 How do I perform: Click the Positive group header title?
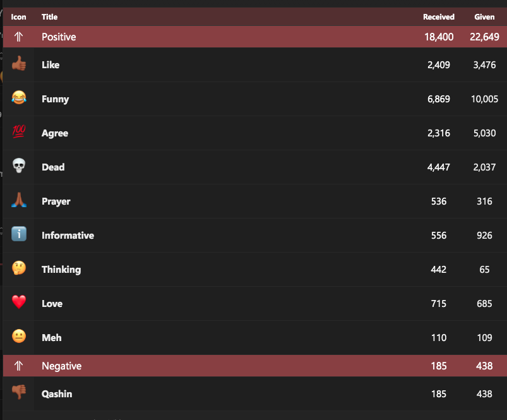(x=59, y=37)
